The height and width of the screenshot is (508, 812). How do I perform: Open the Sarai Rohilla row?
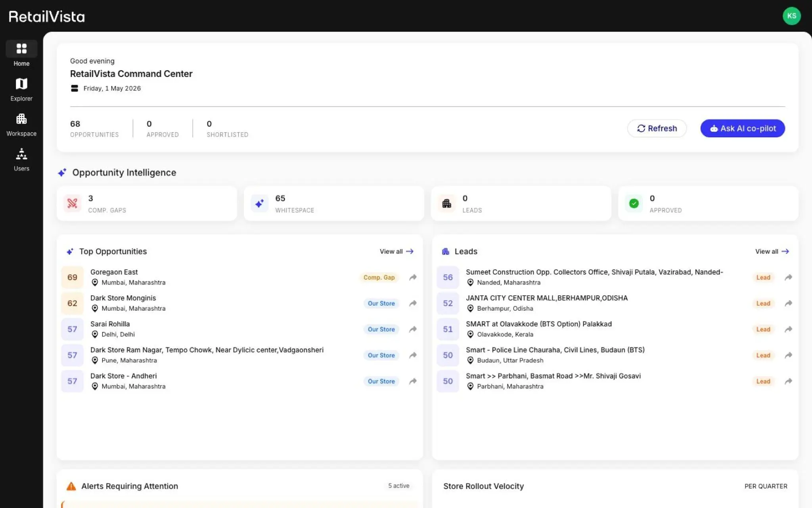point(239,329)
